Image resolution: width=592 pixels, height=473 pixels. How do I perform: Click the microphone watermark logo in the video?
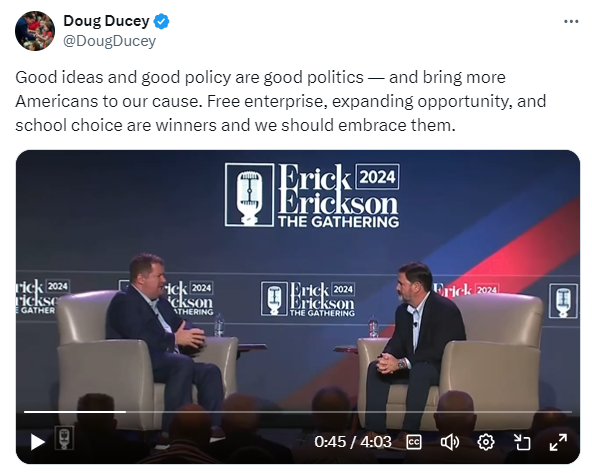pyautogui.click(x=64, y=438)
